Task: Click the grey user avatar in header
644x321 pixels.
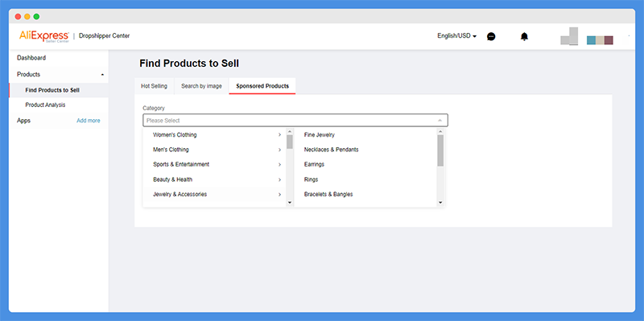Action: [569, 36]
